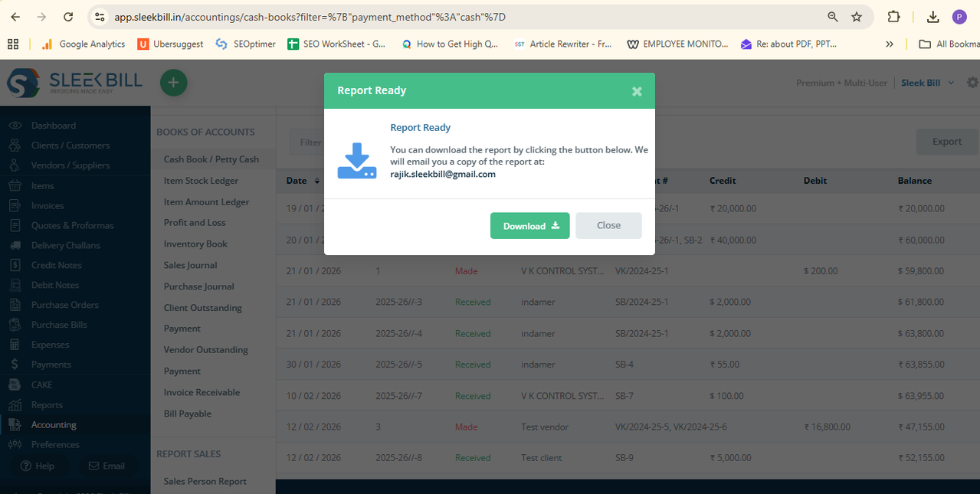Open settings gear in top right
Viewport: 980px width, 494px height.
click(x=972, y=83)
